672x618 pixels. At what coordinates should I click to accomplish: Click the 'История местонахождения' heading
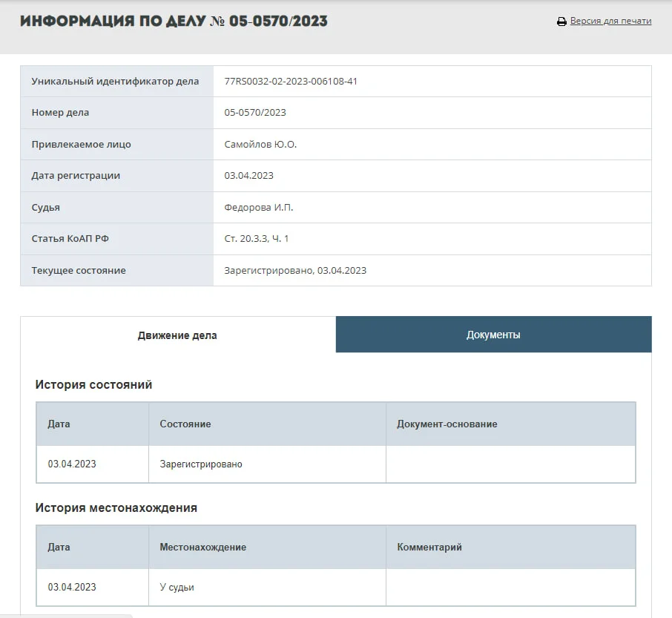(x=116, y=508)
